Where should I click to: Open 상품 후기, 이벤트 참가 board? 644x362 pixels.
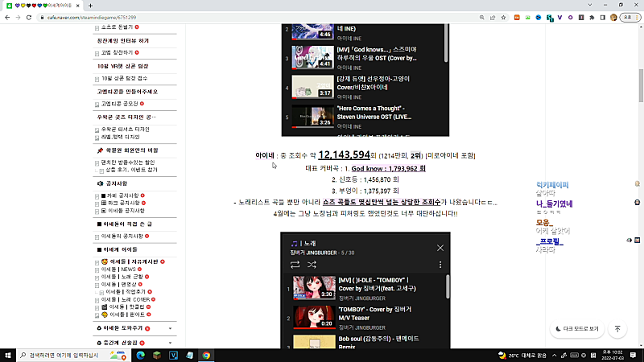tap(131, 170)
